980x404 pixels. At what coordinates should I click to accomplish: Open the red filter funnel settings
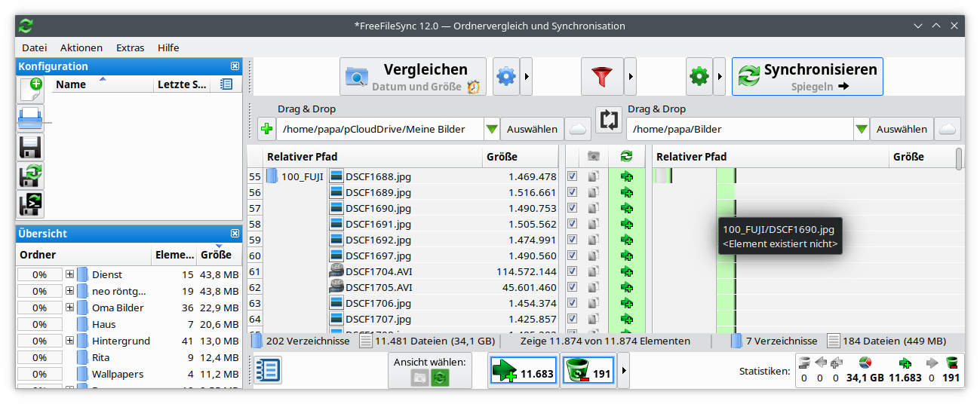coord(602,76)
